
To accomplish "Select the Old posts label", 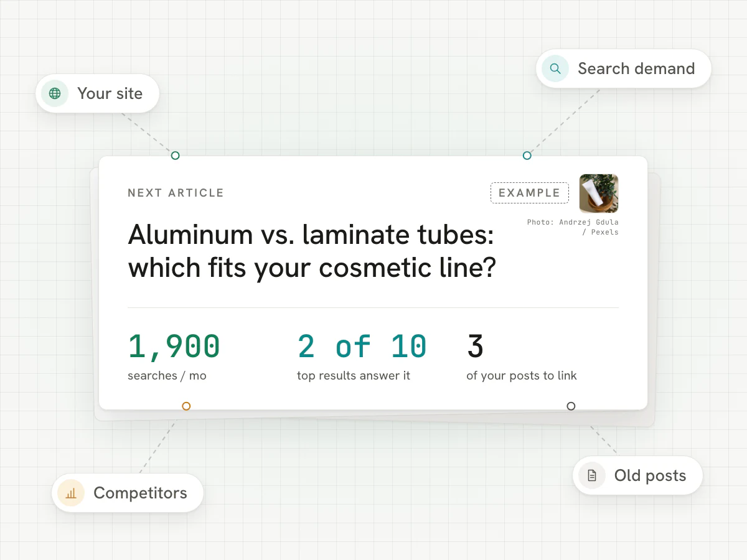I will (x=650, y=476).
